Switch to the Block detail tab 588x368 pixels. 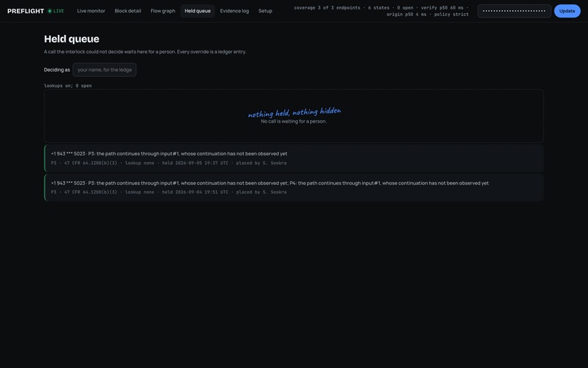tap(128, 11)
